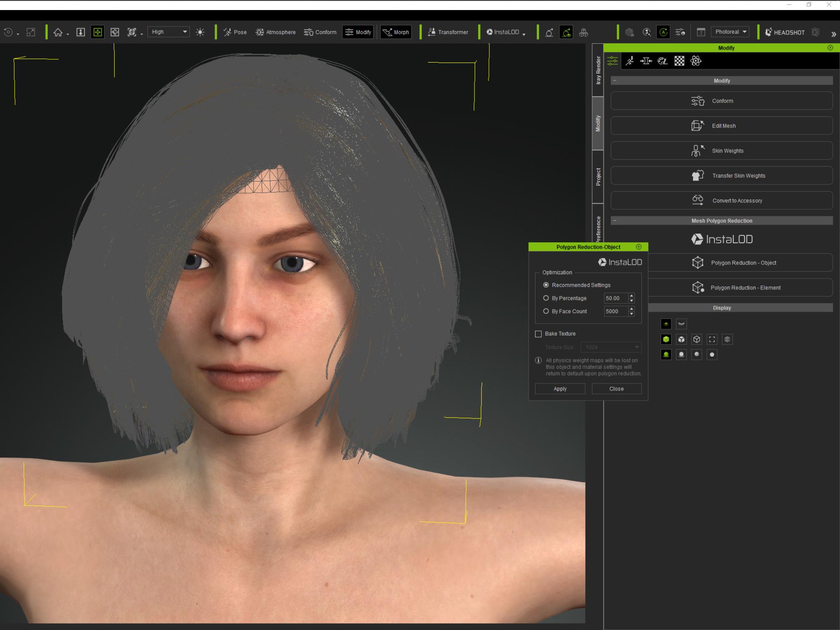
Task: Toggle the sun light icon
Action: coord(200,32)
